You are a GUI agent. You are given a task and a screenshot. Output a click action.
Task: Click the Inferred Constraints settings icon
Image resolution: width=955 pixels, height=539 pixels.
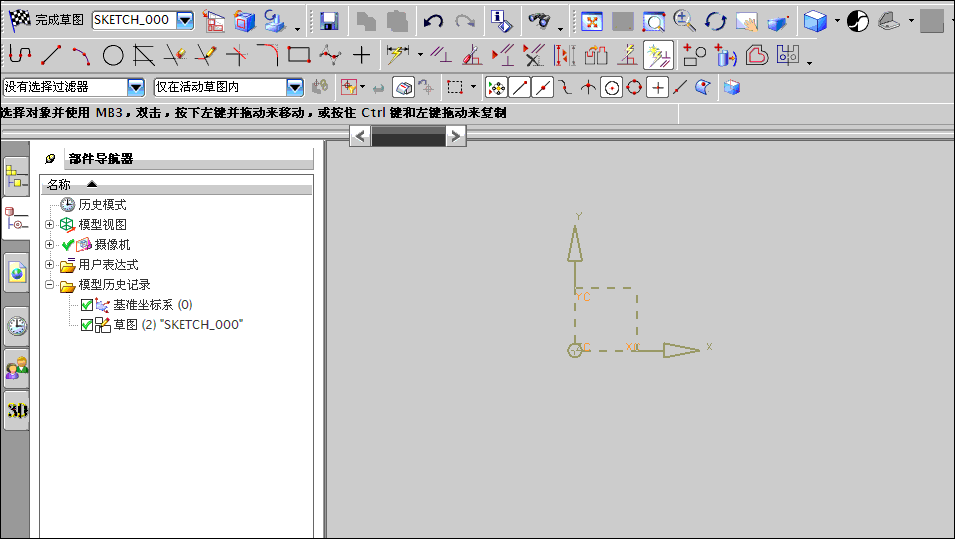[x=627, y=55]
